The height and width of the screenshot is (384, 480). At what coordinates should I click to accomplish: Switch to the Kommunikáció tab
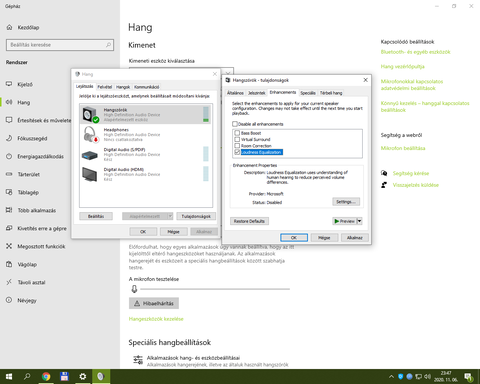tap(147, 87)
